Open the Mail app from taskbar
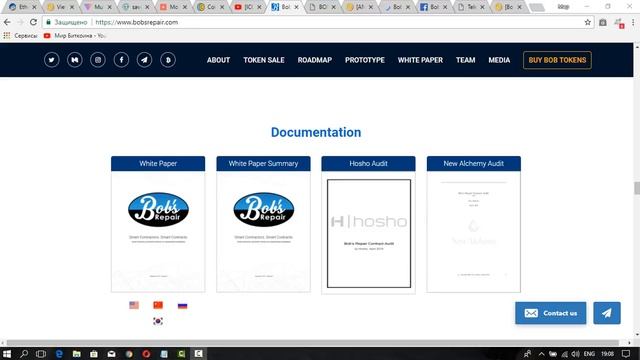The image size is (640, 360). tap(111, 354)
